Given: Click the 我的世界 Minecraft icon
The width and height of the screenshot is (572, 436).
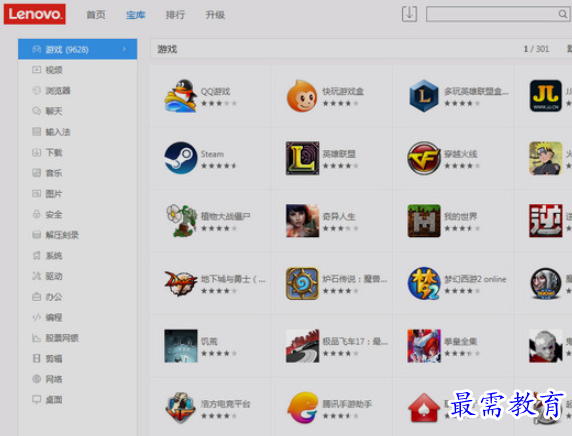Looking at the screenshot, I should 424,220.
